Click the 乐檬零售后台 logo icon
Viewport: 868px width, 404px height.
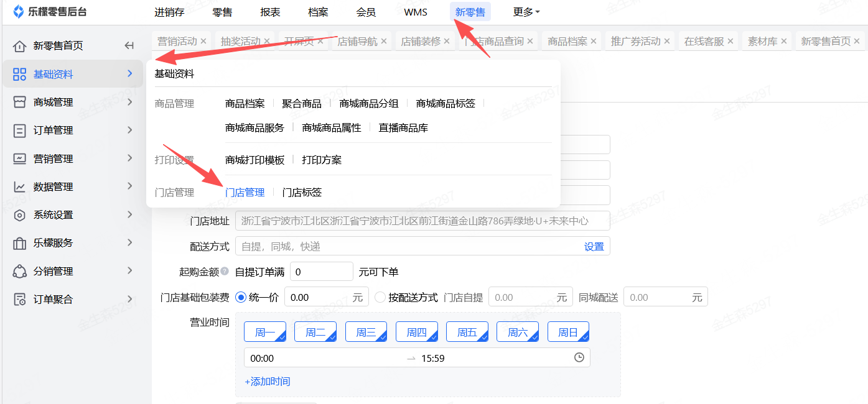tap(19, 12)
